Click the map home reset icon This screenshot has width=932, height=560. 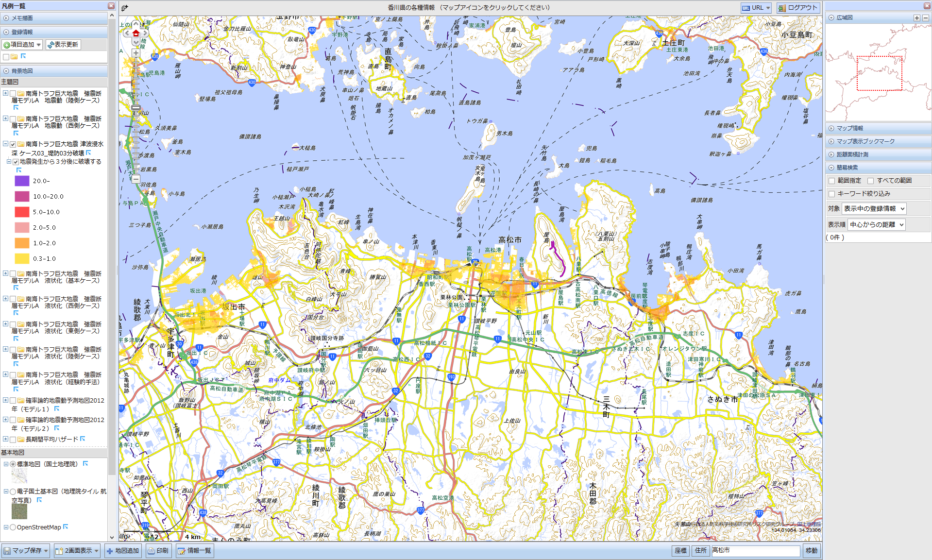point(136,34)
